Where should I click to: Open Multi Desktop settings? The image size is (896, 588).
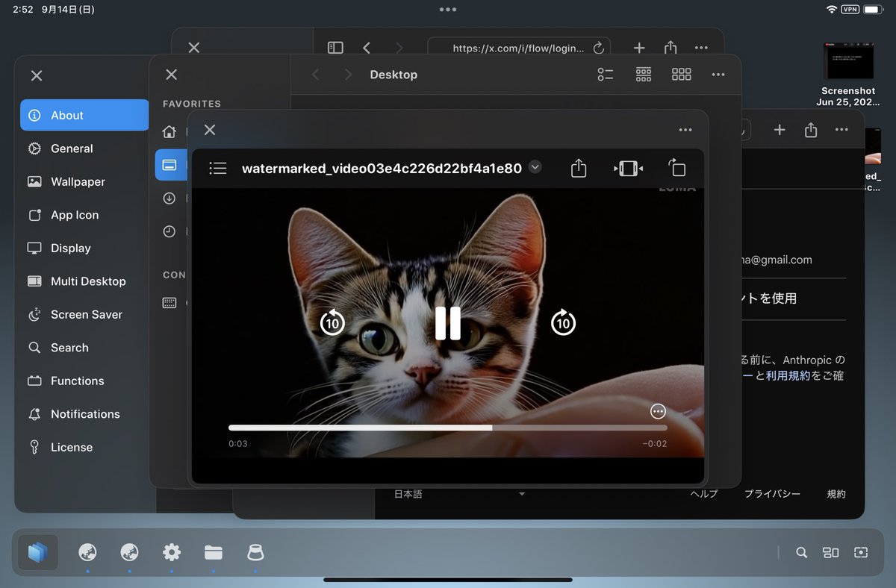coord(84,281)
